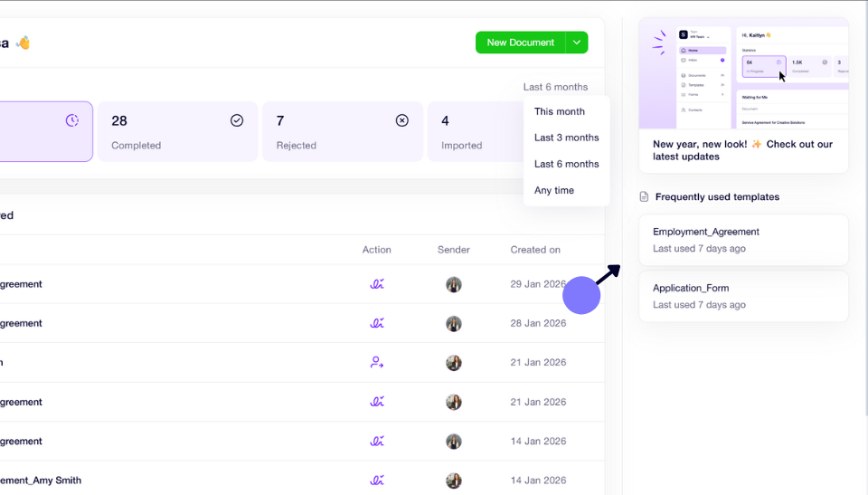
Task: Click the clock icon on In Progress card
Action: pos(72,120)
